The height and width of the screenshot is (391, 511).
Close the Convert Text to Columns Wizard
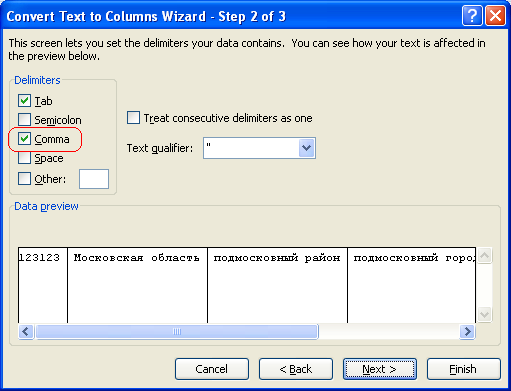495,15
